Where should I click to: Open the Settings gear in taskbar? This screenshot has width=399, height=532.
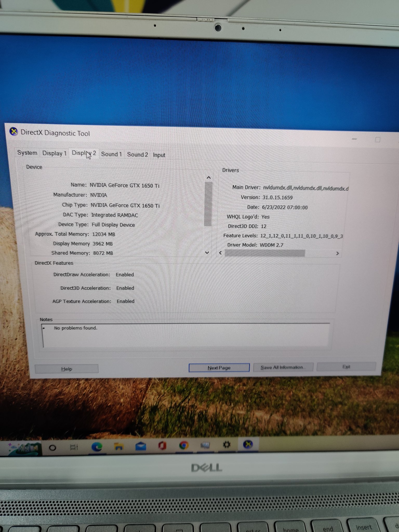click(227, 445)
